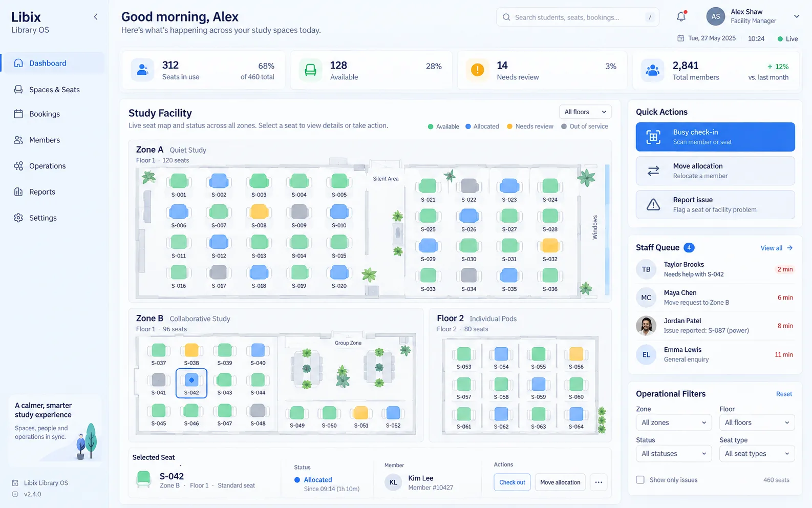812x508 pixels.
Task: Click the Busy check-in scan icon
Action: coord(653,137)
